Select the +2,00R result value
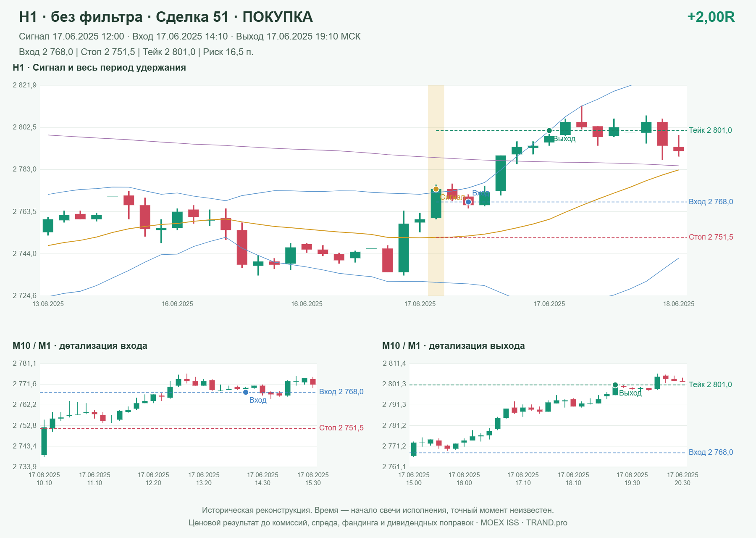Image resolution: width=756 pixels, height=538 pixels. pos(711,17)
